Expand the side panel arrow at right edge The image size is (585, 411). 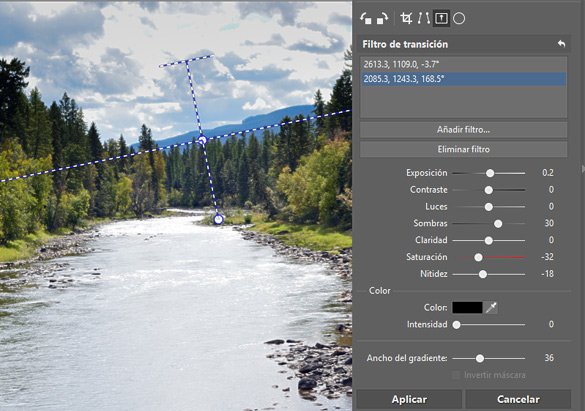[582, 169]
